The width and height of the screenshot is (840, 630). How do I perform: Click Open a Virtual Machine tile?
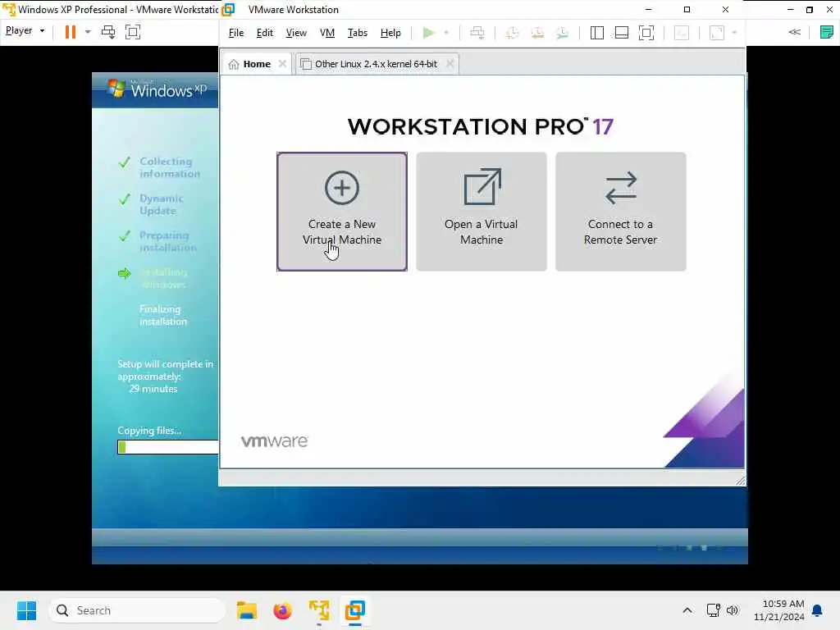(481, 212)
